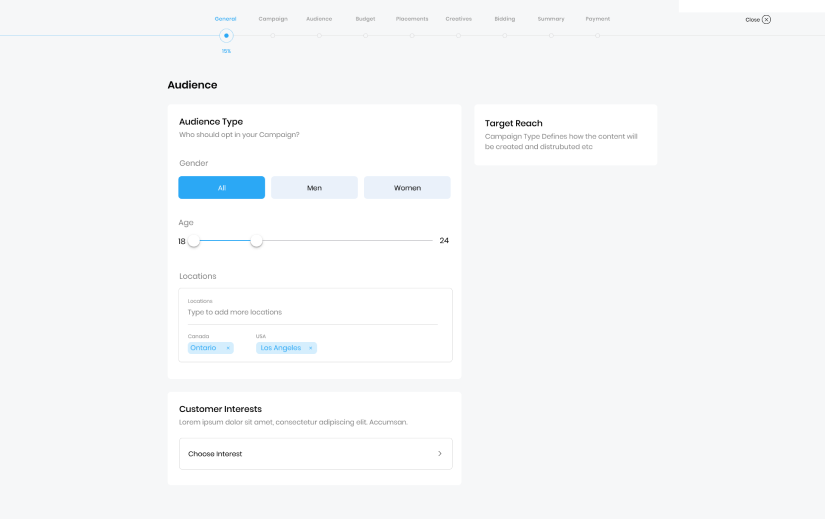Open the Choose Interest selector field
This screenshot has width=825, height=525.
[x=316, y=453]
